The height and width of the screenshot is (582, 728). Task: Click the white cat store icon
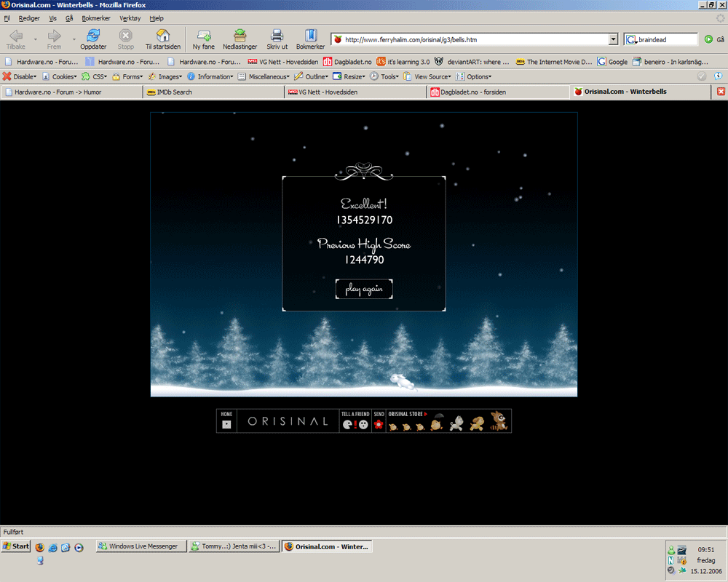(457, 423)
